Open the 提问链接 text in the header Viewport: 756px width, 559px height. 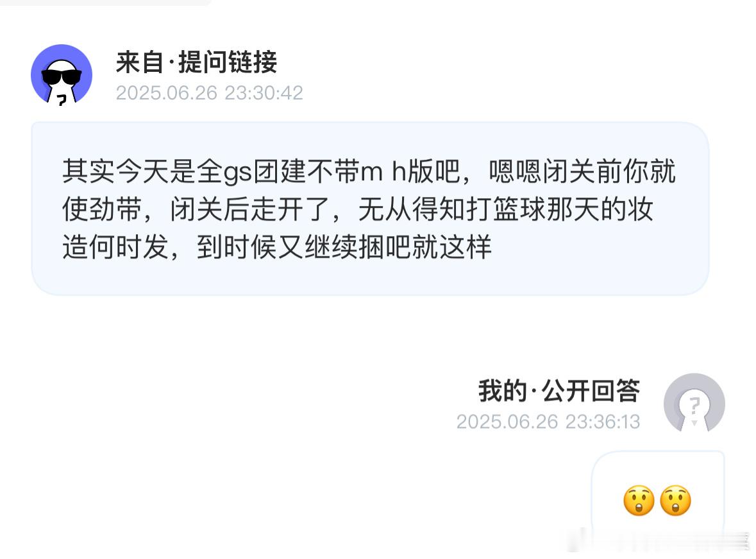point(228,62)
